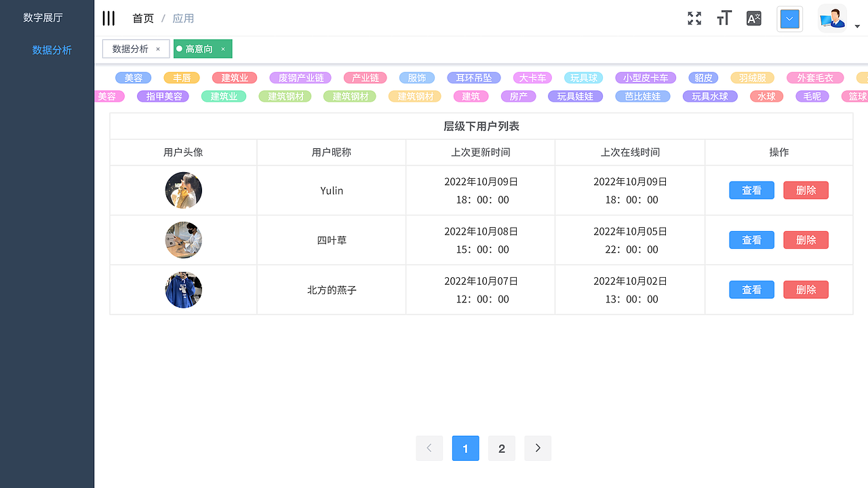The image size is (868, 488).
Task: Expand the account menu chevron beside the avatar
Action: coord(856,24)
